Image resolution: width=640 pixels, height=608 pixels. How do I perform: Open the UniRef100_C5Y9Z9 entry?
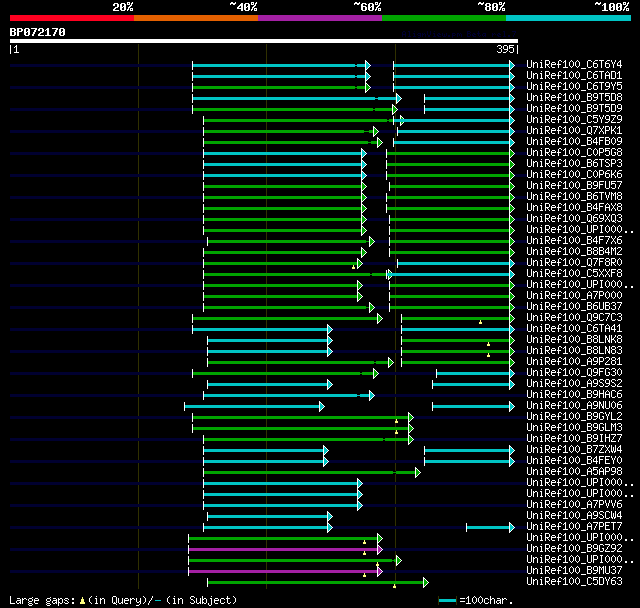[x=574, y=120]
